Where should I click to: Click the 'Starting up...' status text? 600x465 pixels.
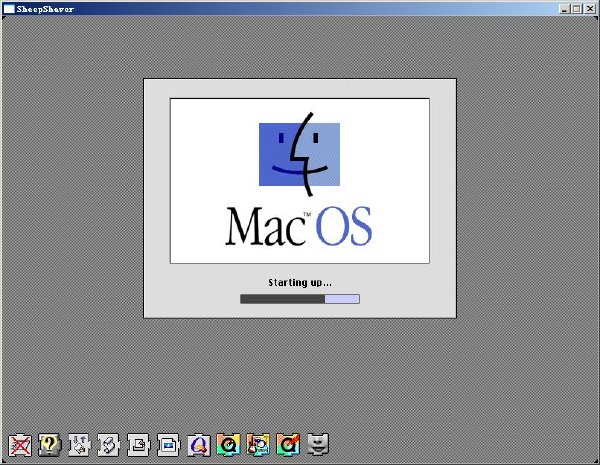coord(300,283)
